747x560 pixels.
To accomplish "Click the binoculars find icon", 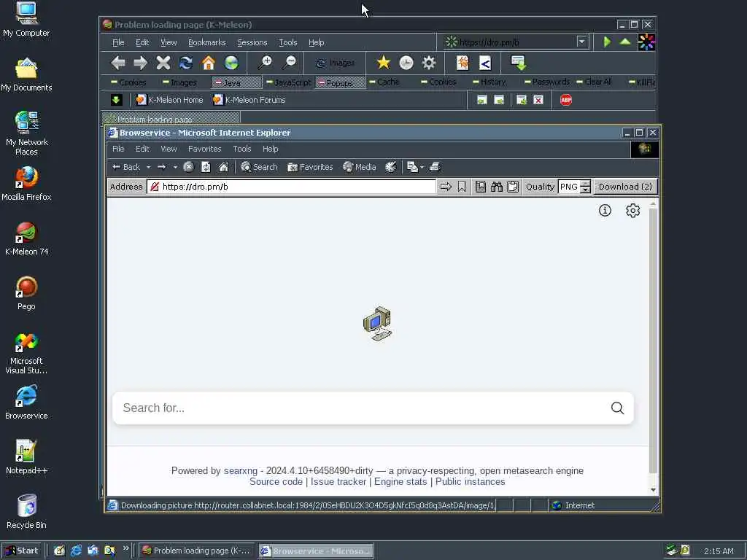I will 496,187.
